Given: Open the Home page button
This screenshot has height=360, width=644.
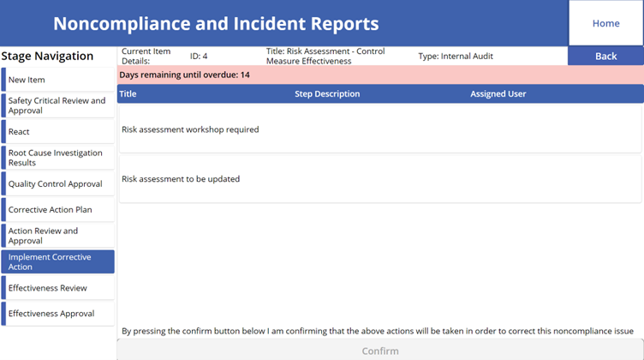Looking at the screenshot, I should point(605,23).
